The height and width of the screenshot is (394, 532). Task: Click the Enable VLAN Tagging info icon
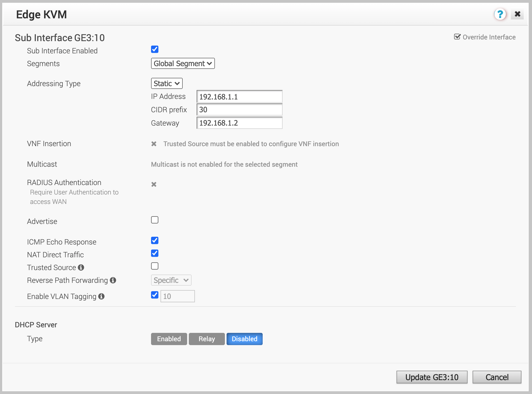point(101,296)
